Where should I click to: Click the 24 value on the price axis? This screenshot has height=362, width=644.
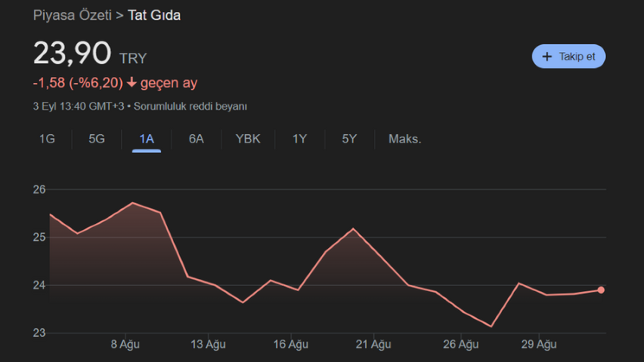tap(40, 285)
